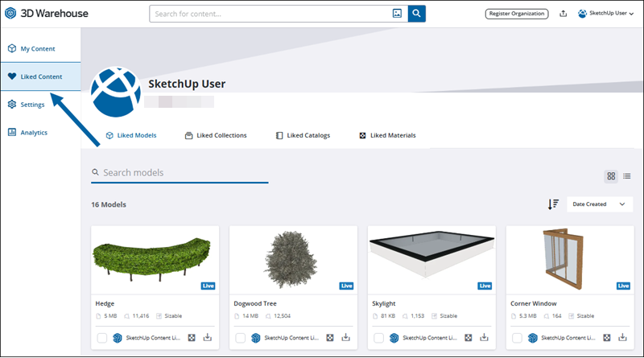Open Analytics in sidebar

(41, 132)
